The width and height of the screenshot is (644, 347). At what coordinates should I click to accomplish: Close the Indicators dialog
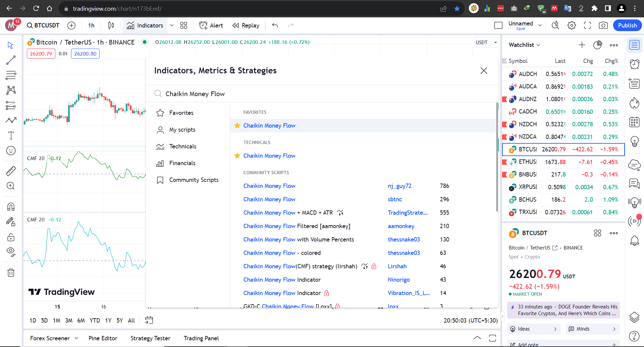pyautogui.click(x=484, y=71)
